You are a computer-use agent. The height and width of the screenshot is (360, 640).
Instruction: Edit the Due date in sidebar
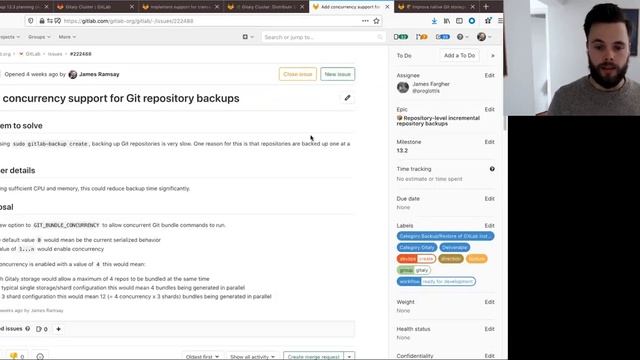pyautogui.click(x=489, y=199)
